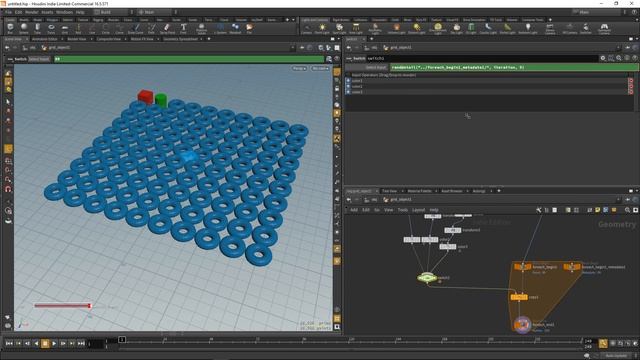Toggle first input enable checkbox in switch inputs
Viewport: 640px width, 360px height.
[x=348, y=81]
